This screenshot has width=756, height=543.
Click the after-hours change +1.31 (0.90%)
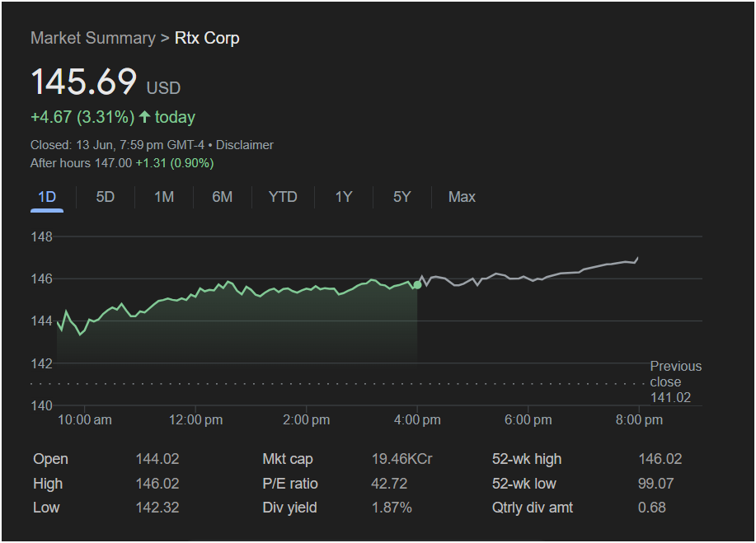175,163
